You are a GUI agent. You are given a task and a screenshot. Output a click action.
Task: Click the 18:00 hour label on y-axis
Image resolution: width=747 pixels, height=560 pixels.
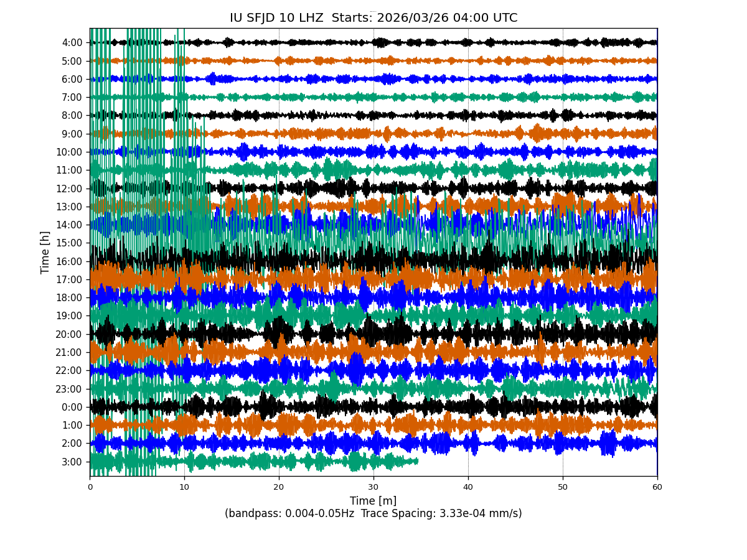coord(70,298)
